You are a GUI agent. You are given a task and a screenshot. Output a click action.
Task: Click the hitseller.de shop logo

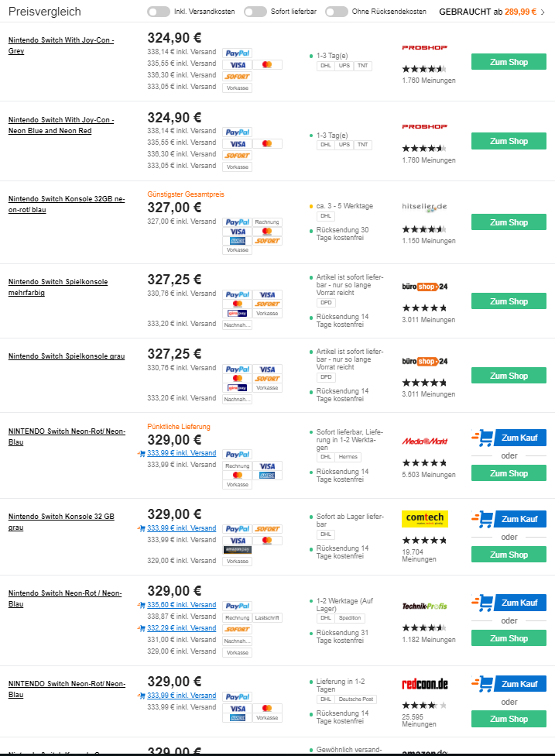[x=424, y=207]
